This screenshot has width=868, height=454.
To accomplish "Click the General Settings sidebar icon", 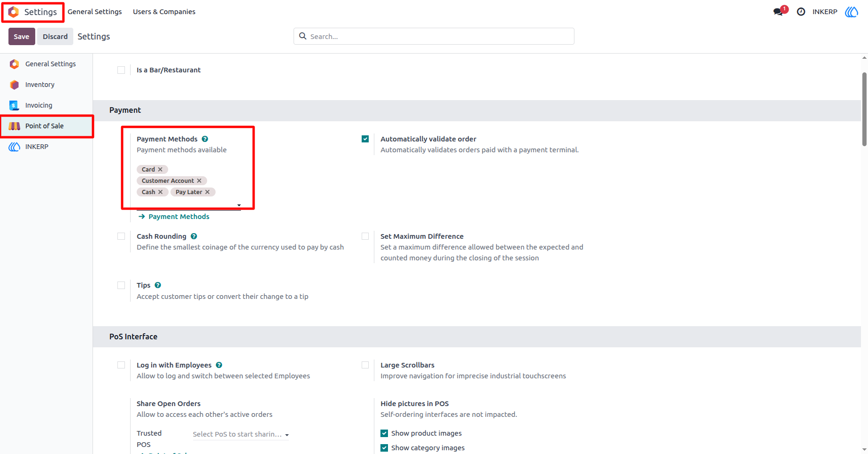I will (x=15, y=64).
